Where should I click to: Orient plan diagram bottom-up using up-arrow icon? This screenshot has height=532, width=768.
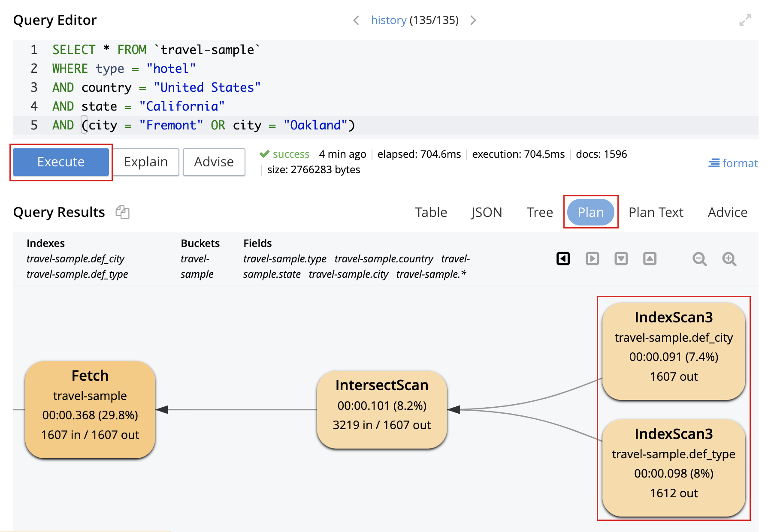(650, 258)
